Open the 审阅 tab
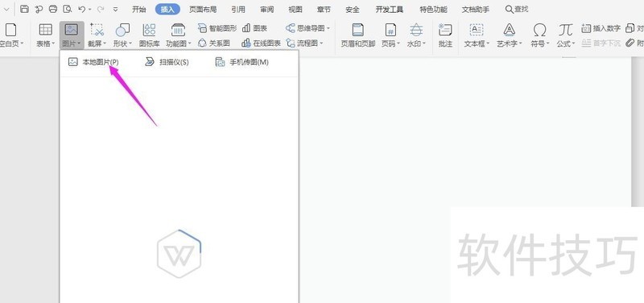This screenshot has height=303, width=644. tap(267, 9)
